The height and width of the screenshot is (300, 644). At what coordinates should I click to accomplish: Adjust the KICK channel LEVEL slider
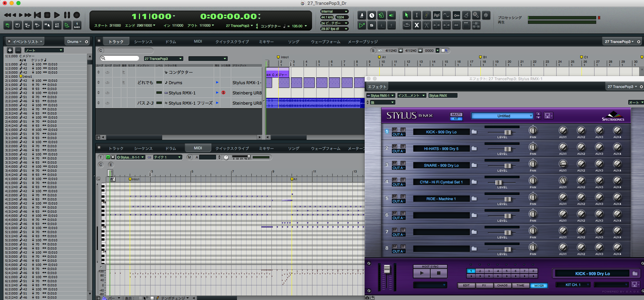point(507,132)
